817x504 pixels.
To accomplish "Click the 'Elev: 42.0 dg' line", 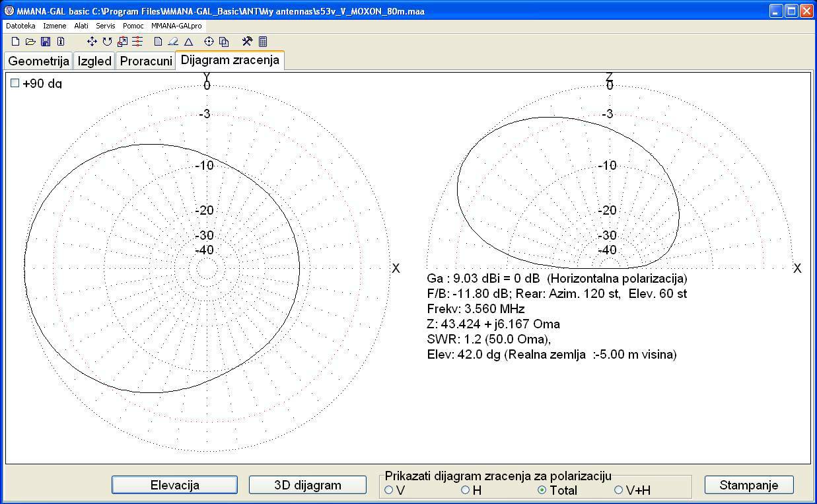I will (x=551, y=355).
